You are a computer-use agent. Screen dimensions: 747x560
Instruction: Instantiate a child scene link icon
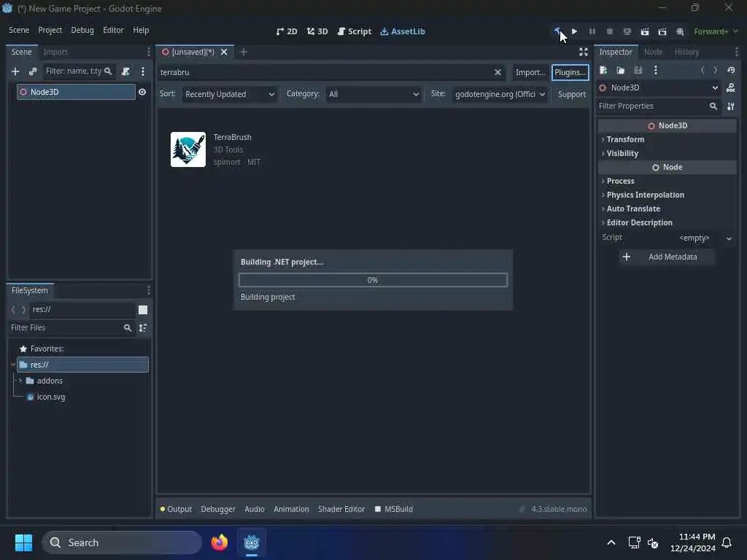click(33, 71)
